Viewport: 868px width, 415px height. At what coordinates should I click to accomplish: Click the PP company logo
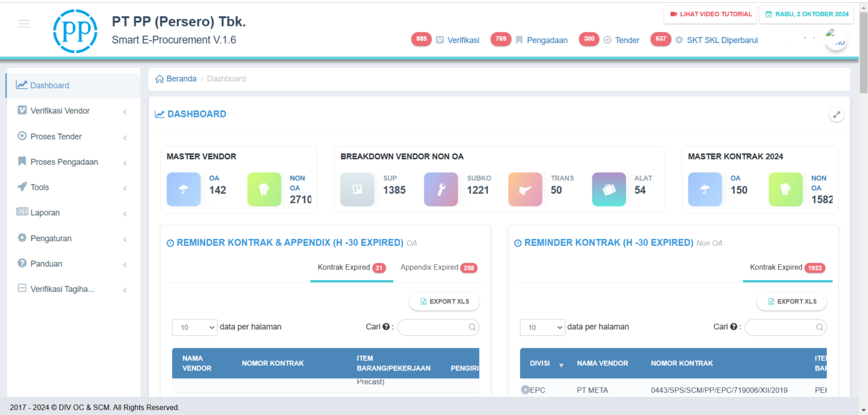[x=75, y=31]
